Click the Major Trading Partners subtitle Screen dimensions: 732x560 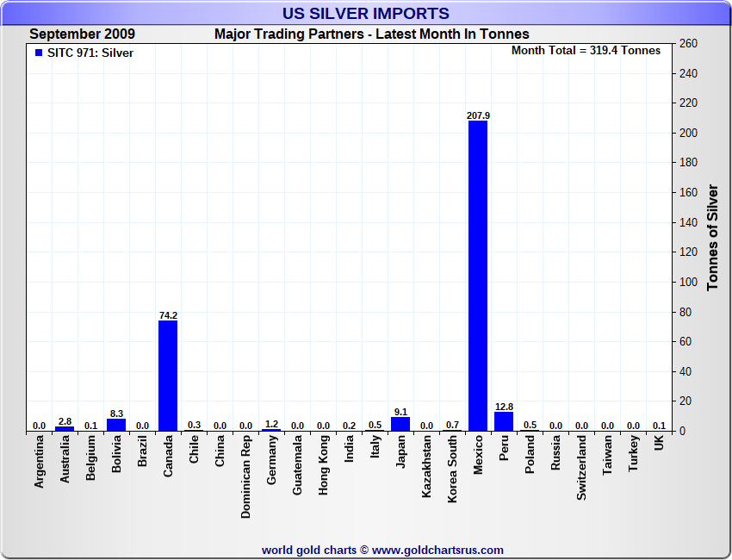tap(371, 34)
